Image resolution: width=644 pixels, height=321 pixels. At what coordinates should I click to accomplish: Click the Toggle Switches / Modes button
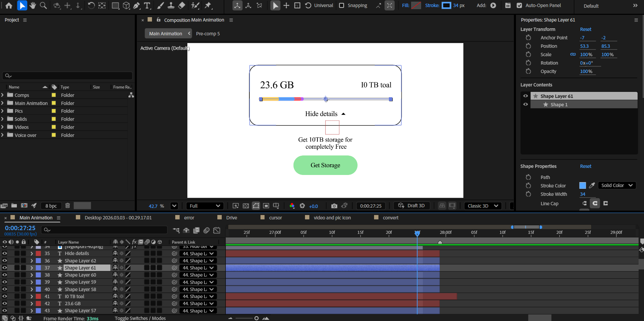[x=140, y=318]
